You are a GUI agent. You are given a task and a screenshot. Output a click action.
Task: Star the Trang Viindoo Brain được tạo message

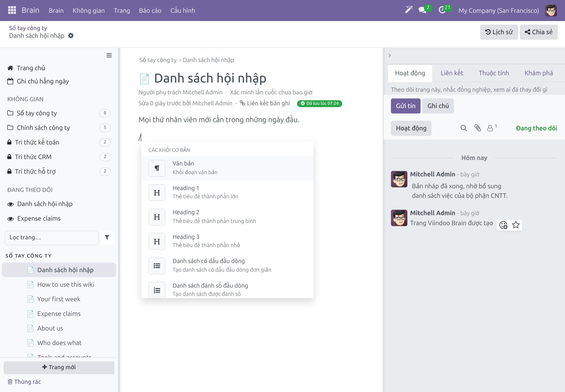coord(516,225)
